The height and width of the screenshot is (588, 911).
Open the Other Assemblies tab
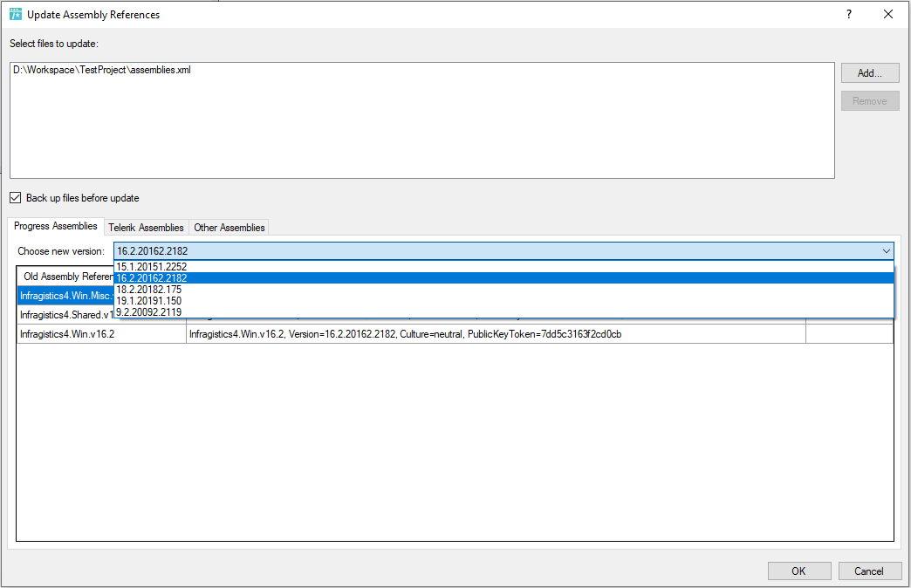tap(229, 228)
